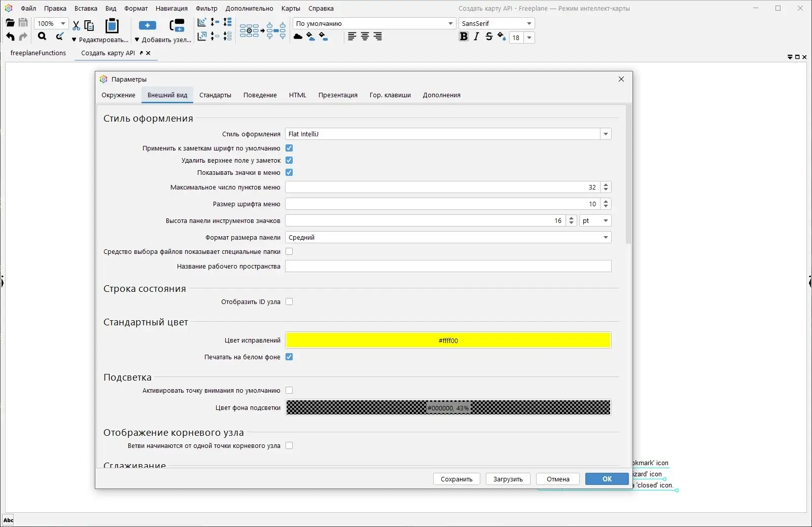Click the undo arrow in toolbar
The width and height of the screenshot is (812, 527).
click(10, 36)
